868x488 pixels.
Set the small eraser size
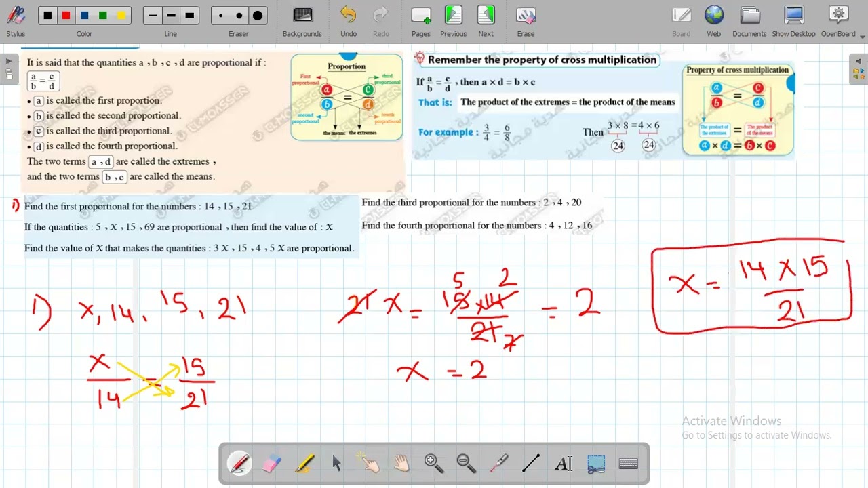(x=220, y=16)
